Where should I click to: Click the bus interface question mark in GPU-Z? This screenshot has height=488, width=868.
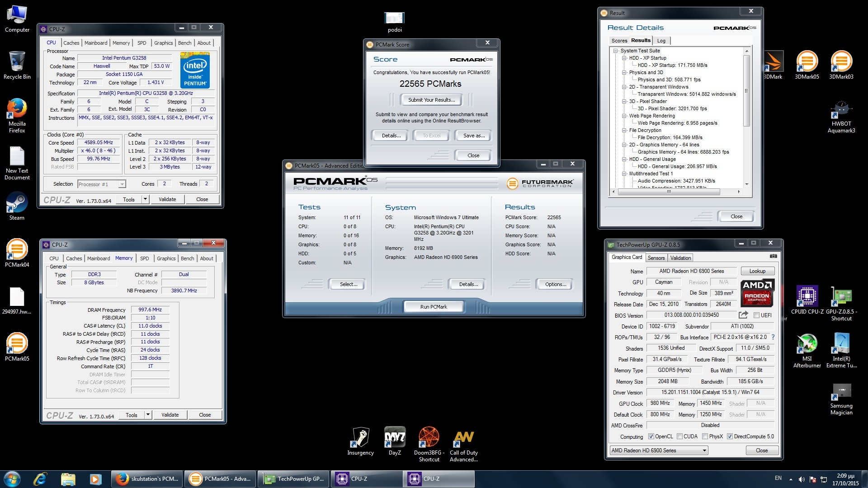tap(773, 337)
